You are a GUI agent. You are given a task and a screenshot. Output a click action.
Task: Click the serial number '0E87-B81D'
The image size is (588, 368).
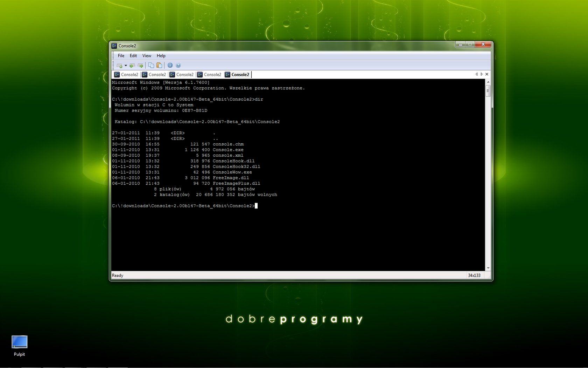click(195, 110)
